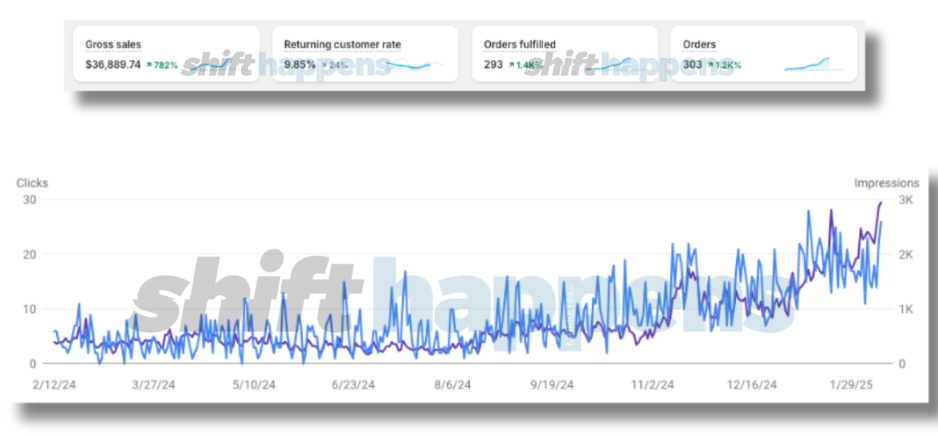The width and height of the screenshot is (938, 435).
Task: Open the Orders metric card
Action: 764,54
